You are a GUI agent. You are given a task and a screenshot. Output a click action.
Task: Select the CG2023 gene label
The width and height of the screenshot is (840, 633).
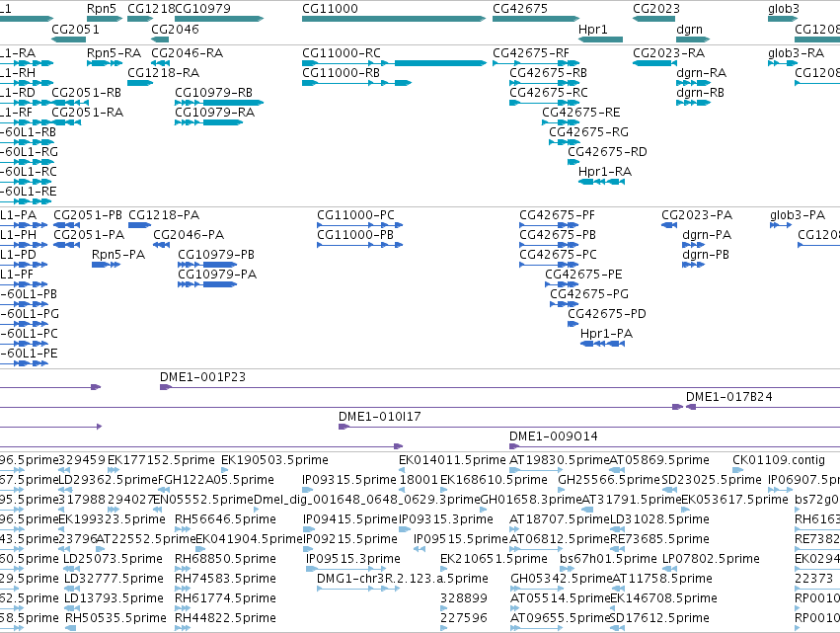click(656, 9)
